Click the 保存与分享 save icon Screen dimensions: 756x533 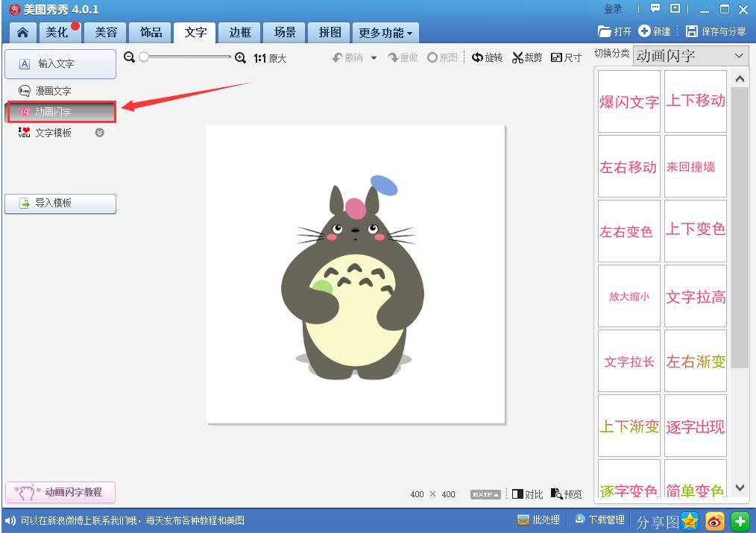(692, 31)
